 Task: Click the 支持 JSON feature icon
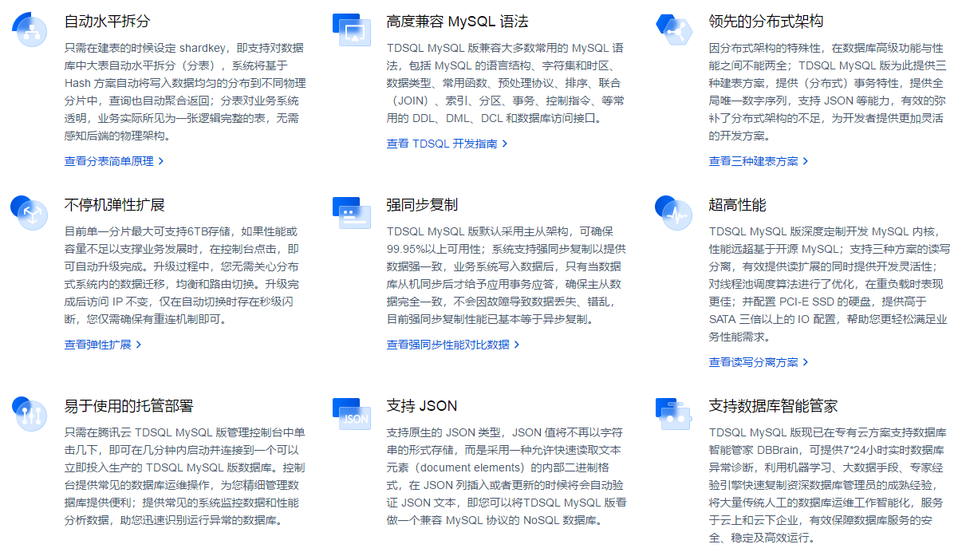352,413
